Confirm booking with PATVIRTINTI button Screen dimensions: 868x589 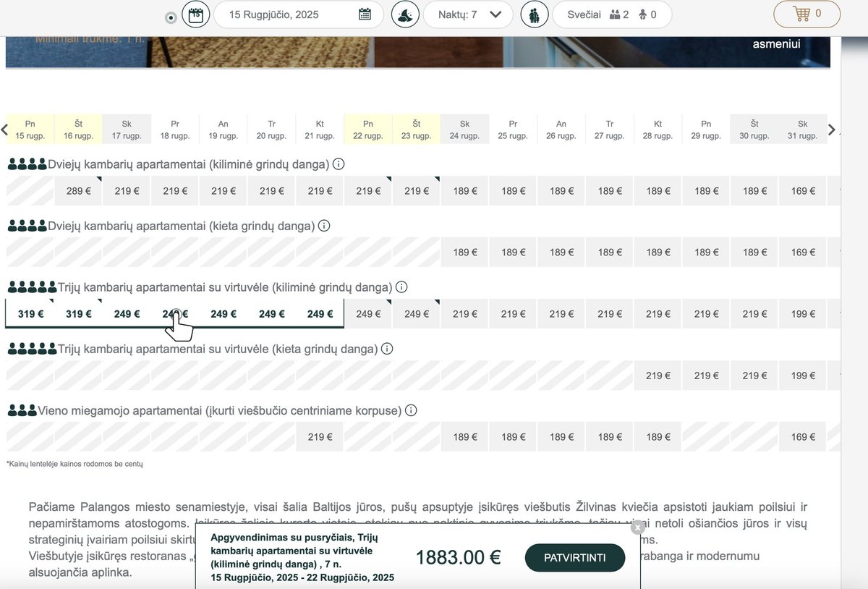pos(574,557)
